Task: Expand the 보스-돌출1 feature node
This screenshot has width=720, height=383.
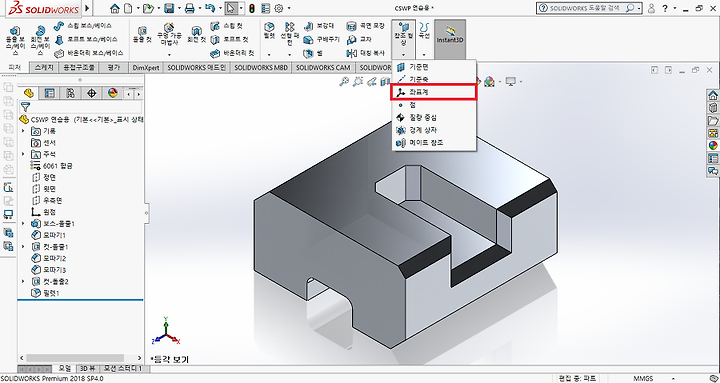Action: click(23, 224)
